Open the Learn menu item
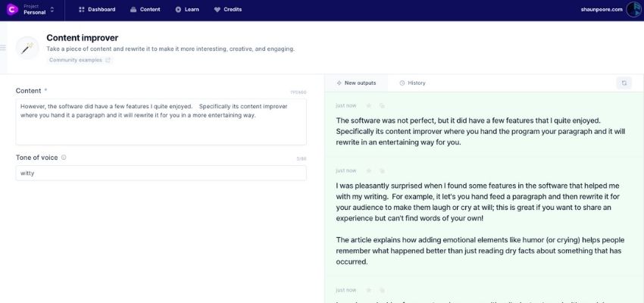644x303 pixels. 187,9
